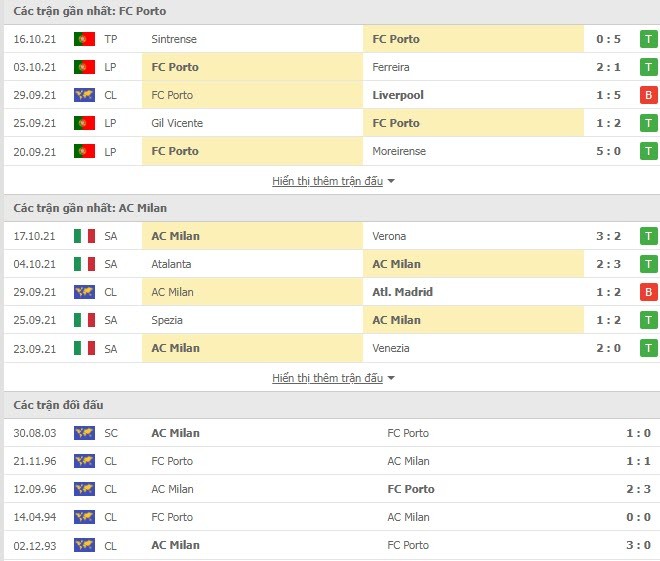
Task: Click the dropdown arrow under AC Milan matches
Action: point(391,378)
